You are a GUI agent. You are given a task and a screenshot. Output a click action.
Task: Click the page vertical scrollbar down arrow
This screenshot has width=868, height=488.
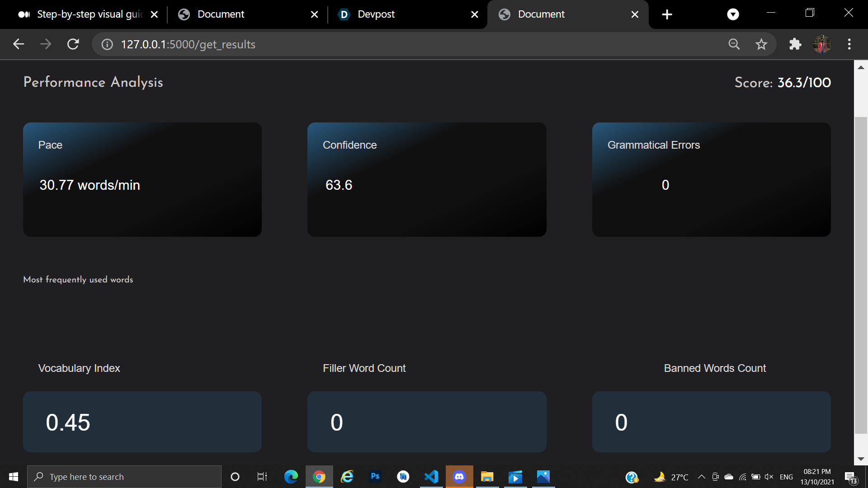point(861,459)
